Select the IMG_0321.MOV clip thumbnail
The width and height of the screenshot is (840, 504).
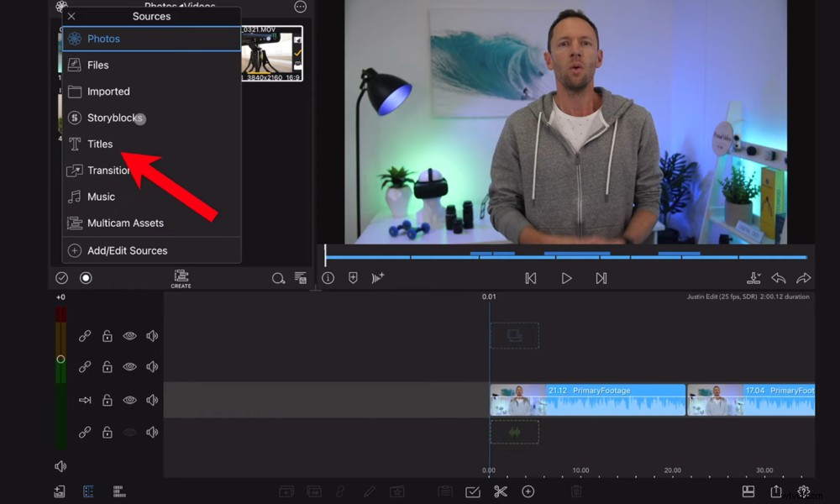[272, 53]
